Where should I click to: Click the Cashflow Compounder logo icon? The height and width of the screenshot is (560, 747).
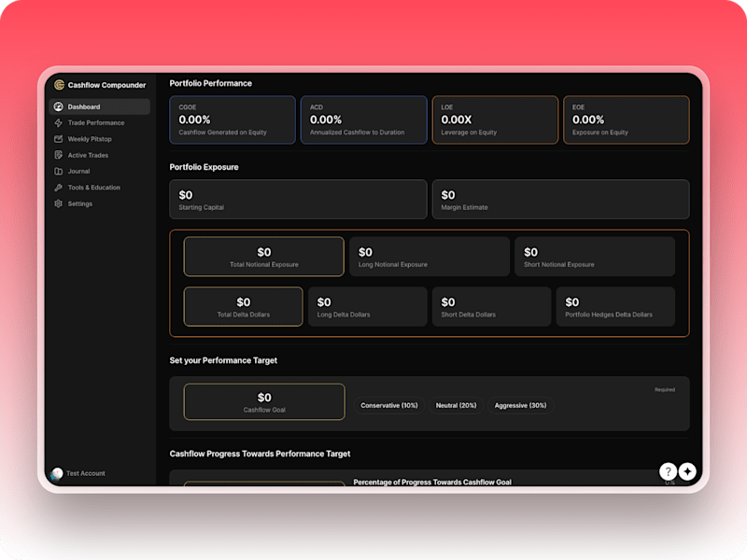pyautogui.click(x=59, y=85)
